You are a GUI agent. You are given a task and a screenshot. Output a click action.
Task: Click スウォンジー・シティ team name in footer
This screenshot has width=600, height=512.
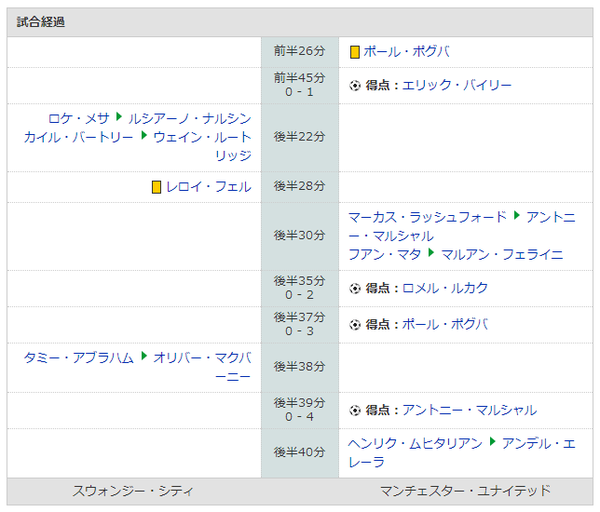tap(133, 491)
